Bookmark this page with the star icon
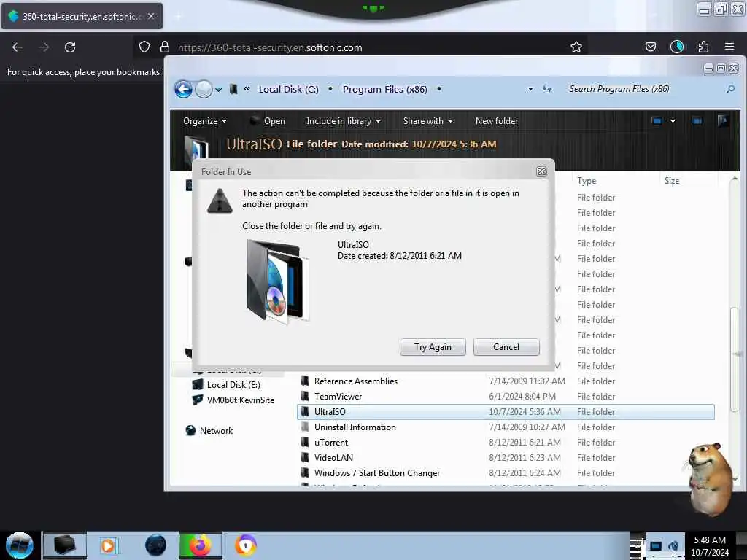 pyautogui.click(x=576, y=47)
